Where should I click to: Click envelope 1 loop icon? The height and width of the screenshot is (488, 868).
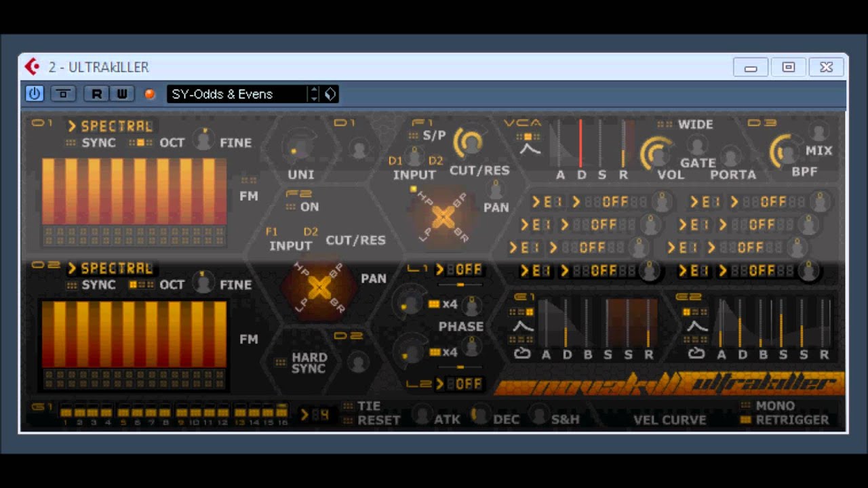pos(522,354)
